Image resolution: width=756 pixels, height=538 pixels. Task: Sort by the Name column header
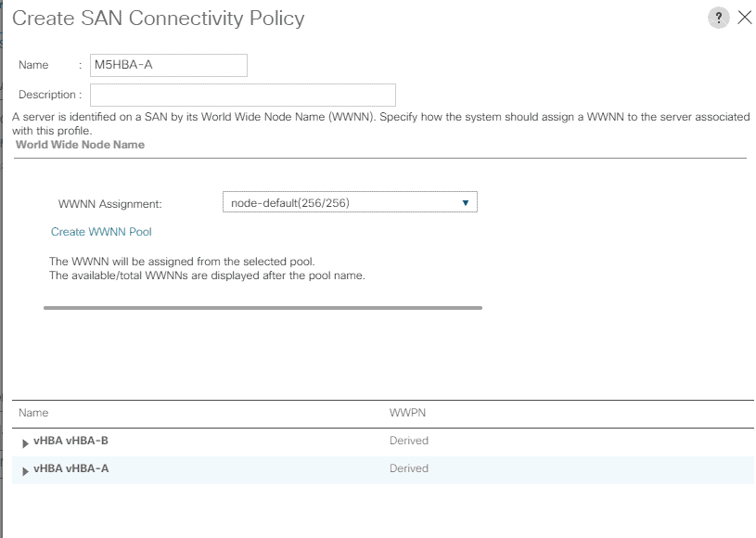click(33, 413)
